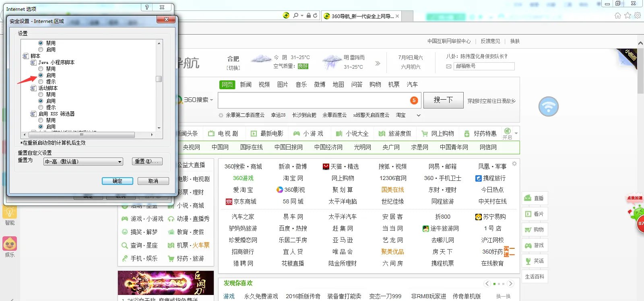
Task: Click the orange number 5 badge in search box
Action: 414,100
